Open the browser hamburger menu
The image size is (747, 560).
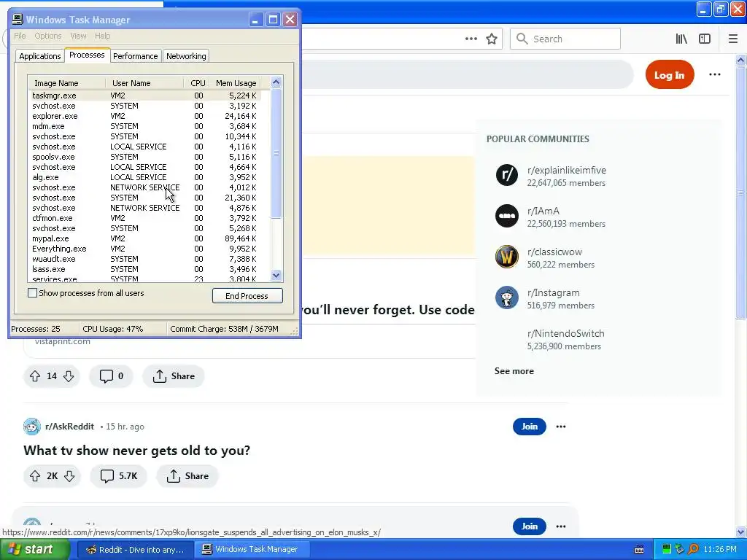click(733, 39)
